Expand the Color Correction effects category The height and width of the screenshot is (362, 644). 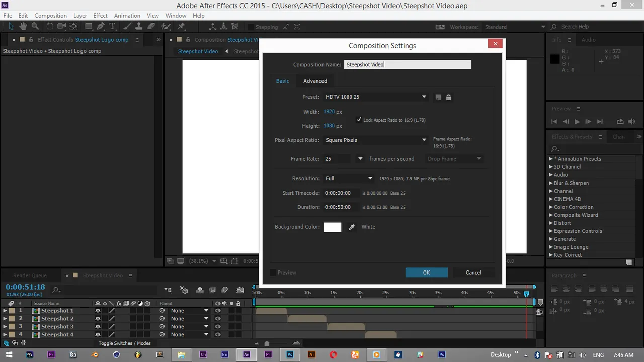tap(551, 207)
